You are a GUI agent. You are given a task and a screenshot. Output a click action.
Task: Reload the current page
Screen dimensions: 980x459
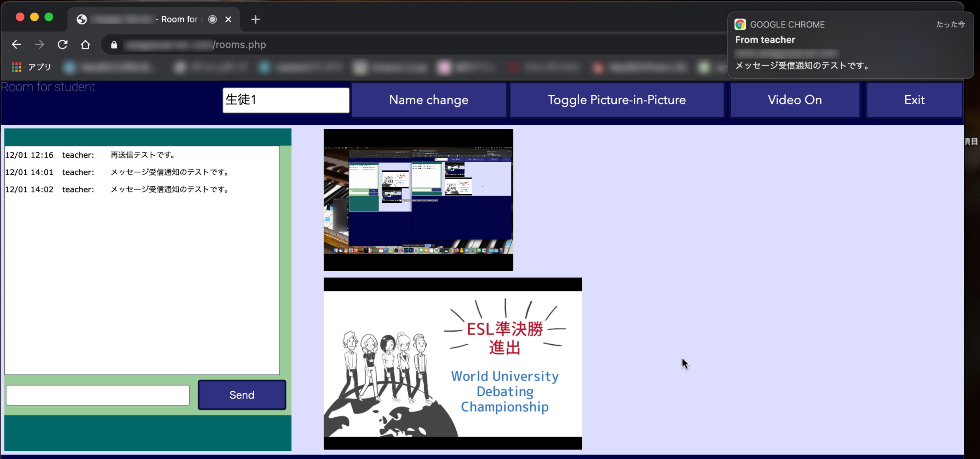click(62, 45)
